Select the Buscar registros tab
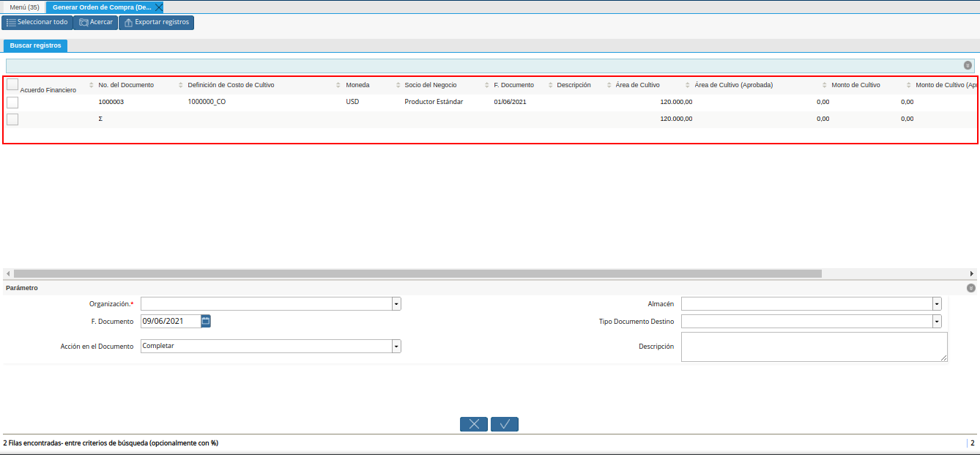 tap(35, 45)
